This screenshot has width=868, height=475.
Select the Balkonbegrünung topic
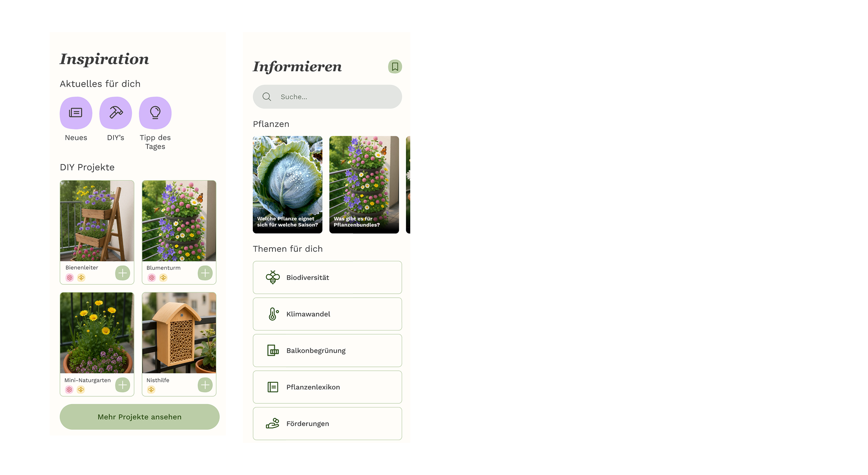tap(327, 351)
